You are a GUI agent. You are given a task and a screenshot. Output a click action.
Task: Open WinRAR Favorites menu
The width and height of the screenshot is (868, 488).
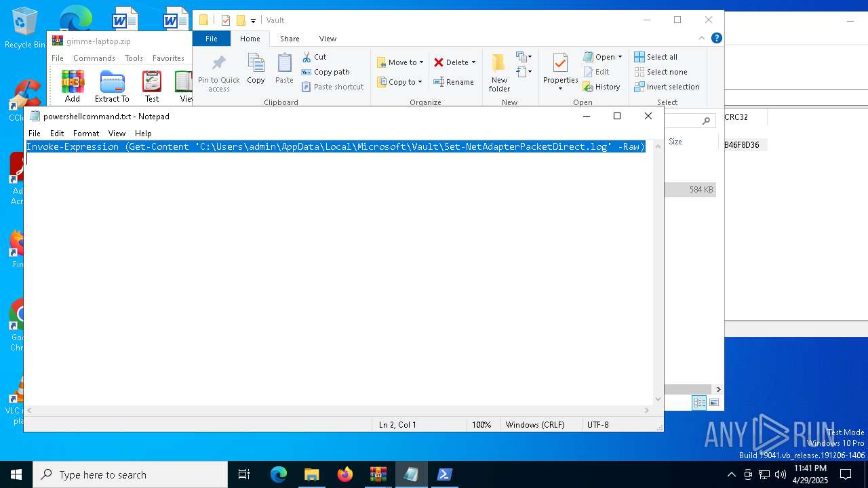[168, 58]
